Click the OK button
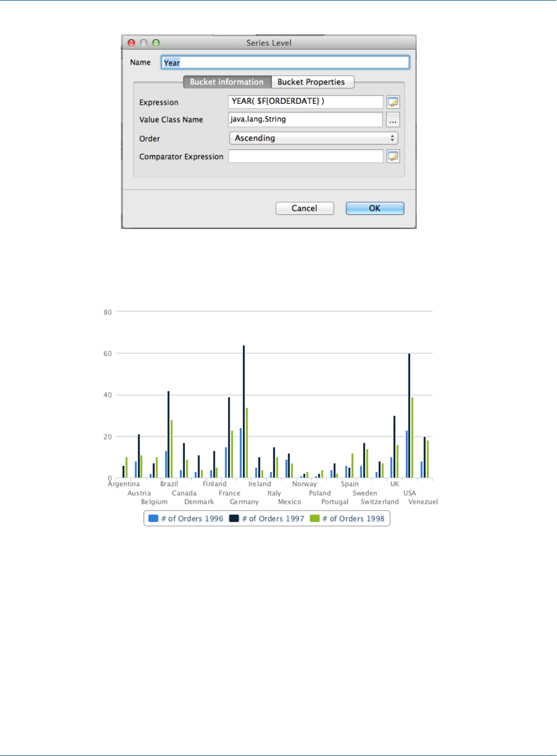557x756 pixels. point(375,208)
